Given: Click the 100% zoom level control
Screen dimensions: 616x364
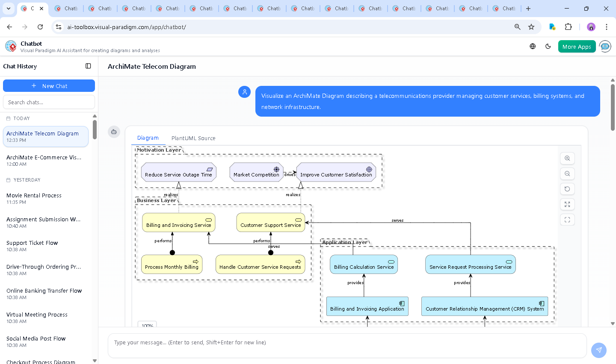Looking at the screenshot, I should [x=147, y=325].
